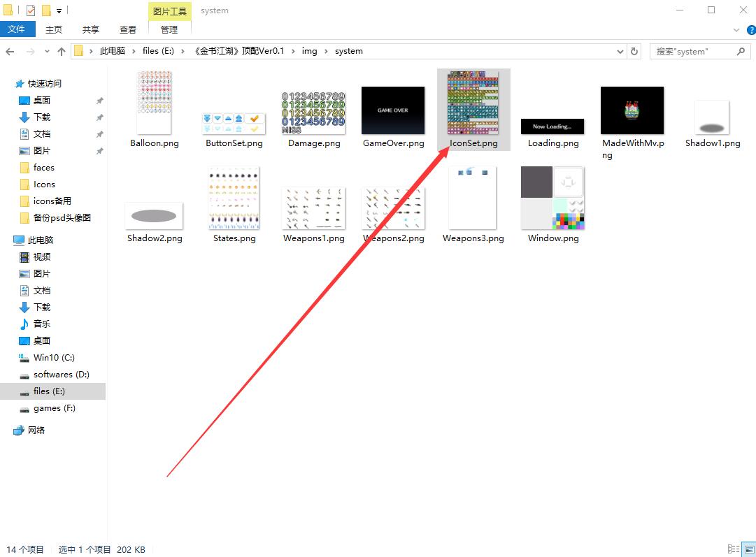756x557 pixels.
Task: Click the search magnifier icon
Action: pos(741,51)
